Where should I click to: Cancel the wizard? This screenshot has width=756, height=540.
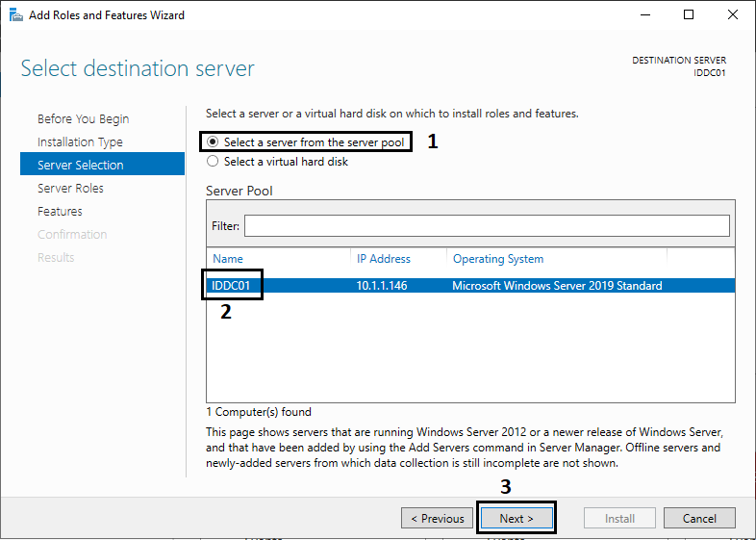click(699, 518)
